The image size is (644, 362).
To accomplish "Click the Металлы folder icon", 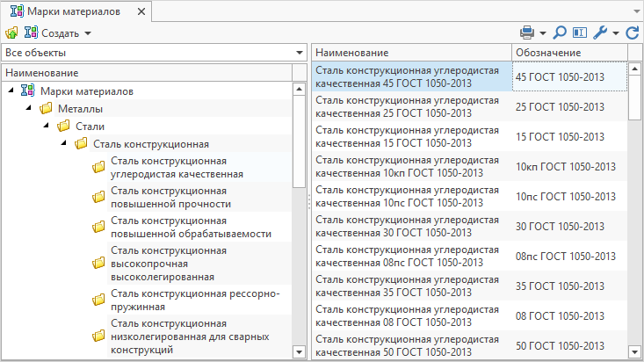I will click(x=46, y=108).
